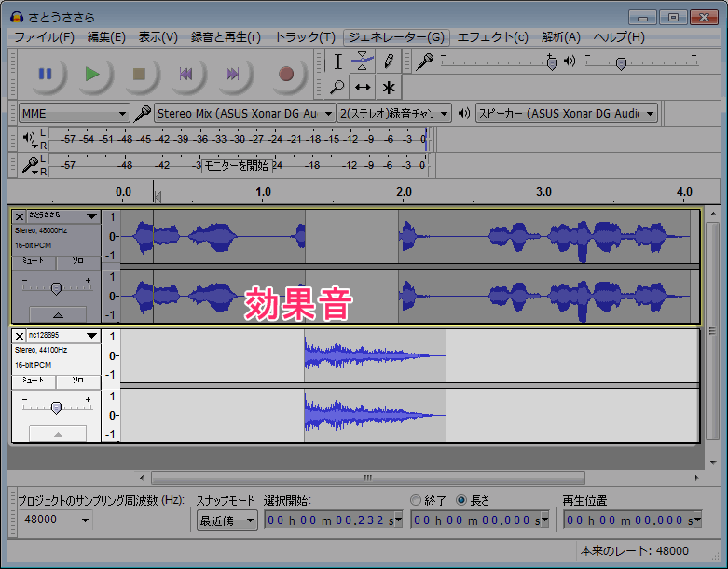Close the nc128895 track with its X

click(x=19, y=337)
